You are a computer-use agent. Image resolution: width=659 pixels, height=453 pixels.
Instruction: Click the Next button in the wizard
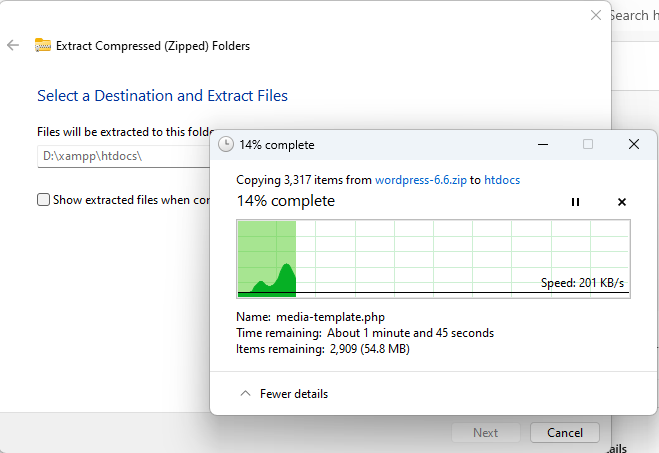(485, 433)
